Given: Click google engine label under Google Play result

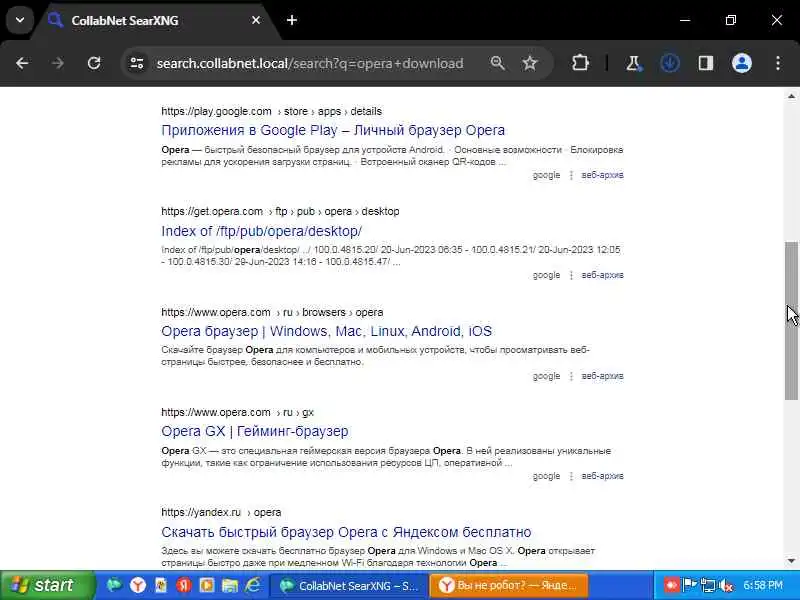Looking at the screenshot, I should tap(546, 175).
